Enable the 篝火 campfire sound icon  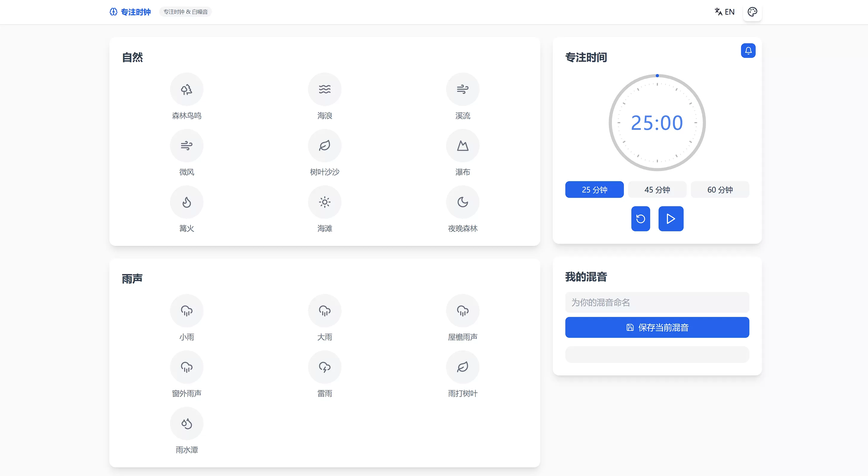186,202
